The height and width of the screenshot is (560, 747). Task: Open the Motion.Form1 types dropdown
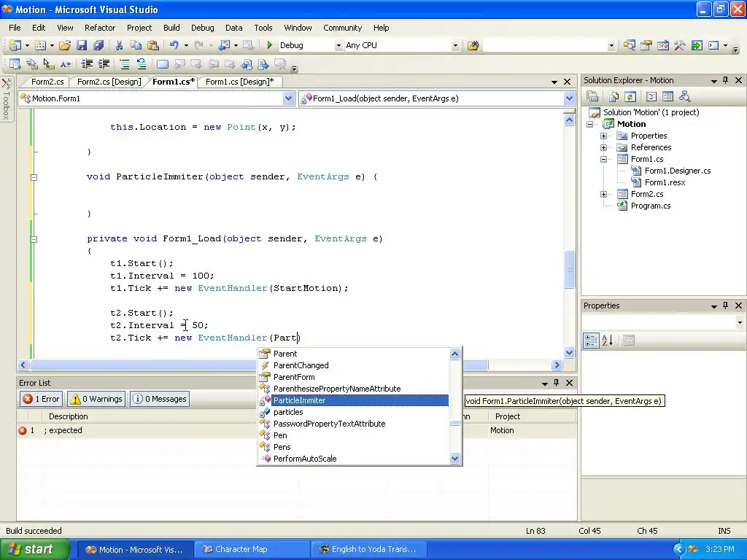[288, 98]
